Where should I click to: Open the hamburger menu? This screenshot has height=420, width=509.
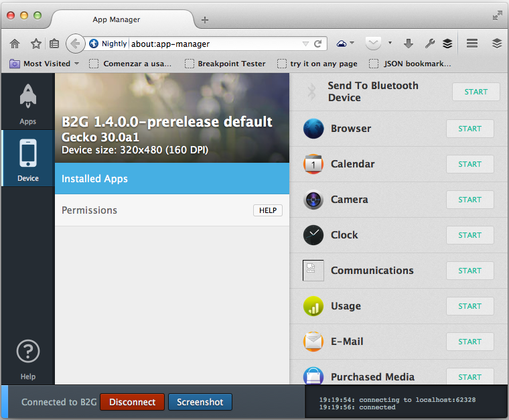pos(472,43)
